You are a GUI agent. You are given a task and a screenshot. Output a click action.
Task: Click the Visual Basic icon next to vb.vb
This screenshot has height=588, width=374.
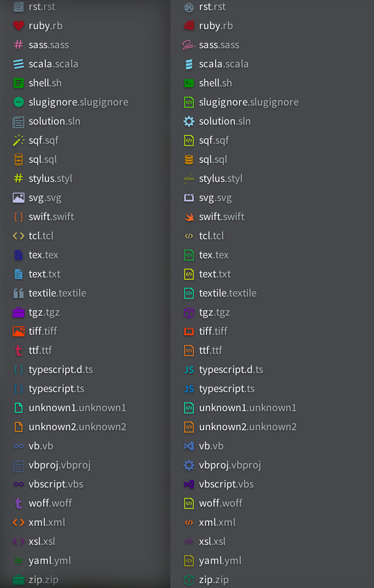click(189, 446)
